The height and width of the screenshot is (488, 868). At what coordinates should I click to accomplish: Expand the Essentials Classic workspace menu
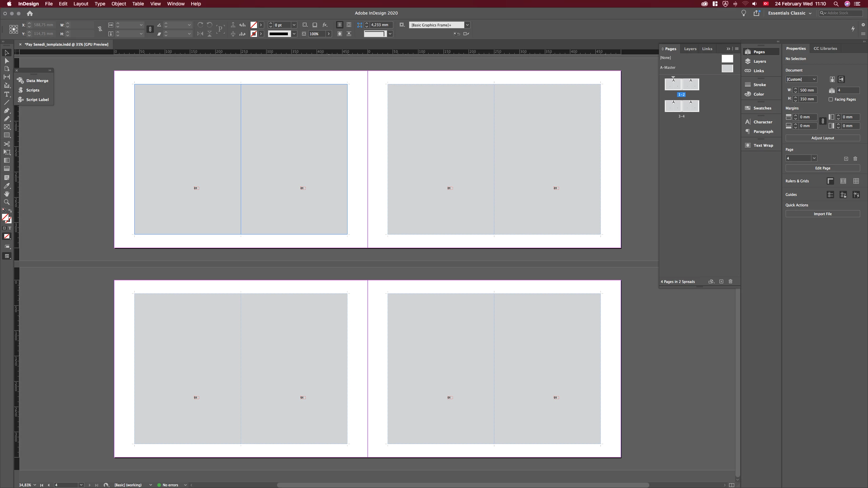790,13
